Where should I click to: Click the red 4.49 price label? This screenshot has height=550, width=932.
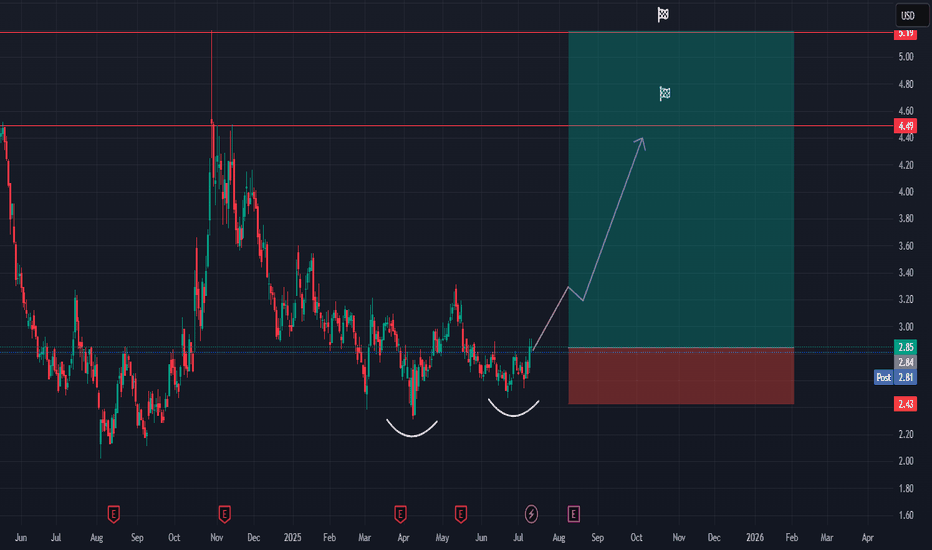(905, 126)
